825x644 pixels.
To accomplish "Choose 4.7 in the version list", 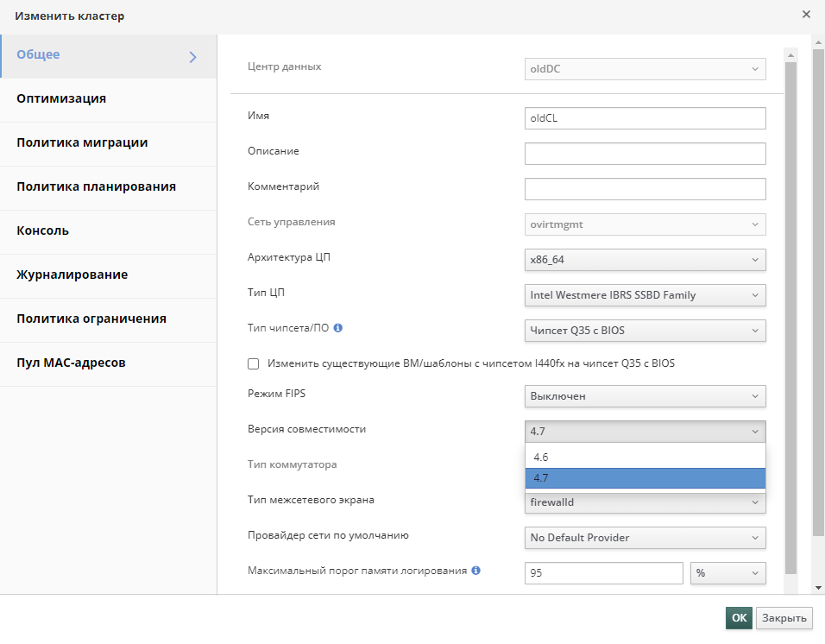I will 645,478.
